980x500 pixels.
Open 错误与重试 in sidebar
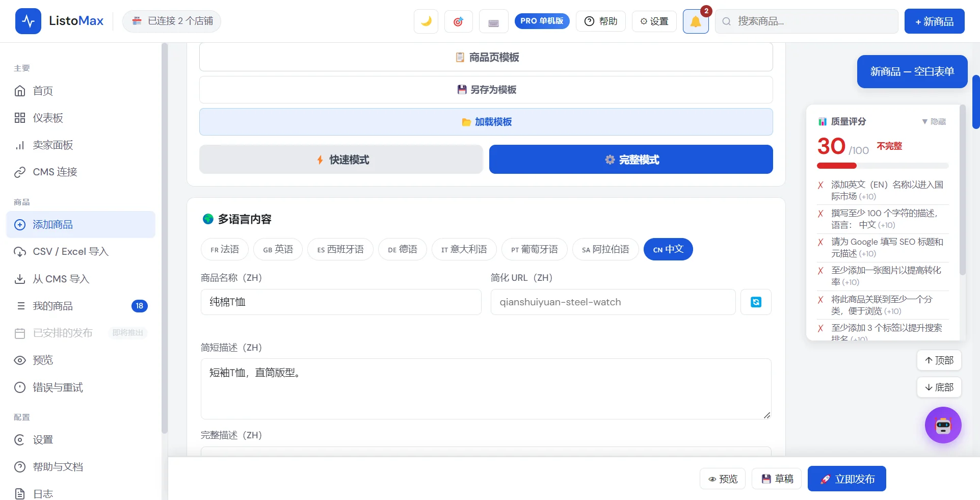point(81,387)
